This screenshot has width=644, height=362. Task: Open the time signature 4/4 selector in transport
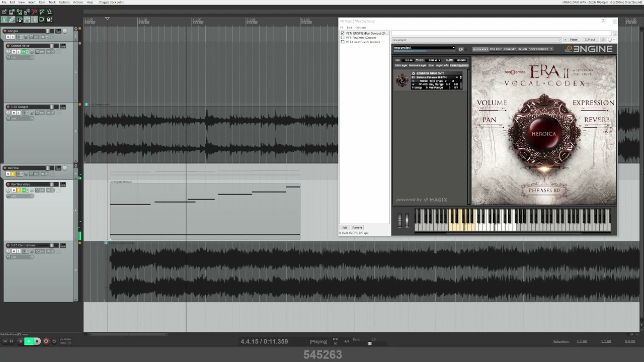click(346, 341)
